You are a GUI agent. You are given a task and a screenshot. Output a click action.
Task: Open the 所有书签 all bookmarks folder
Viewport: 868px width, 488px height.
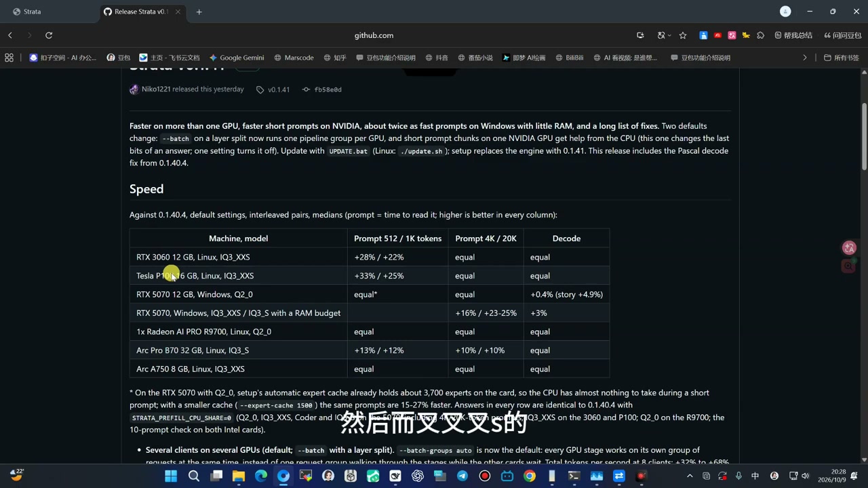pyautogui.click(x=841, y=58)
